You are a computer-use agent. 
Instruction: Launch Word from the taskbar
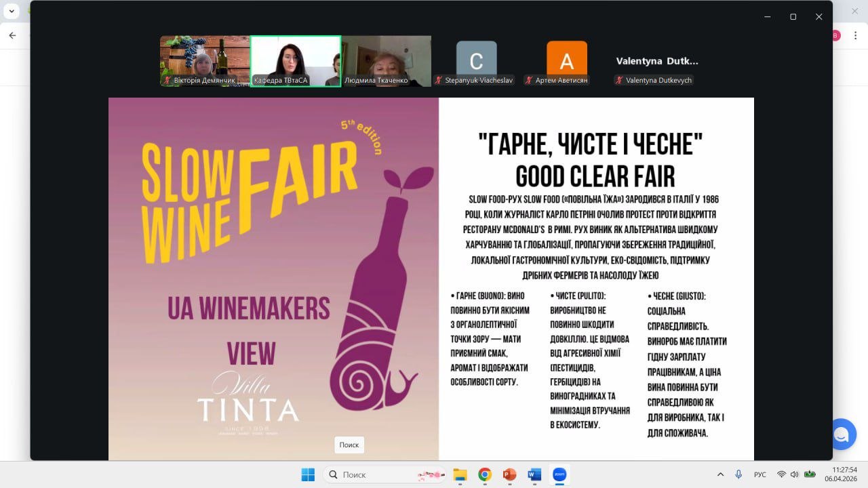point(534,474)
